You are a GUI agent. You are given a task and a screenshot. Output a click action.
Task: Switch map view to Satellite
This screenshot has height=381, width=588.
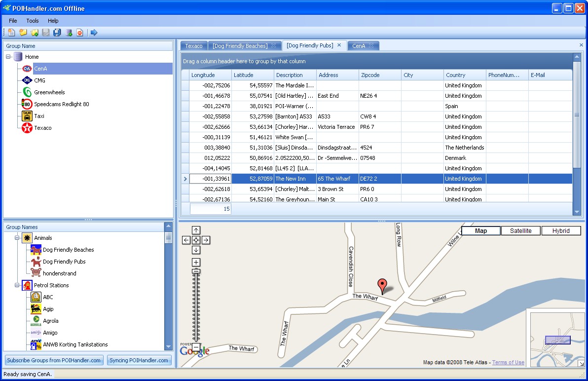click(520, 231)
